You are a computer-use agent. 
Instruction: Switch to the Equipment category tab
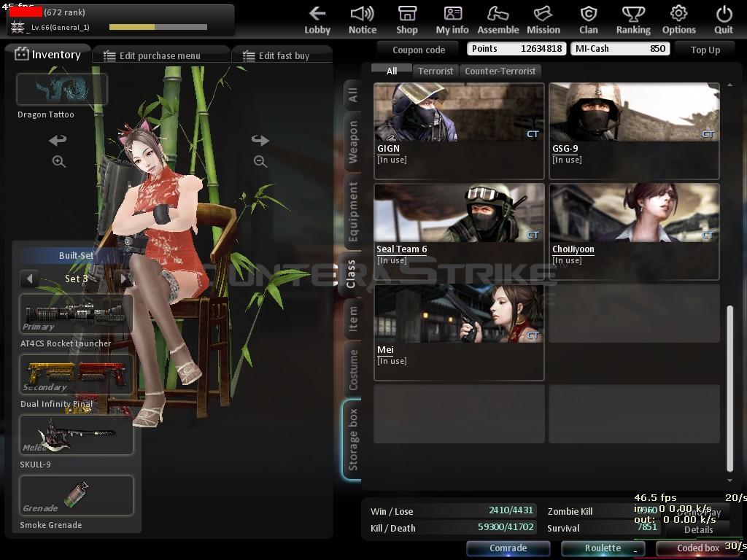pos(352,212)
